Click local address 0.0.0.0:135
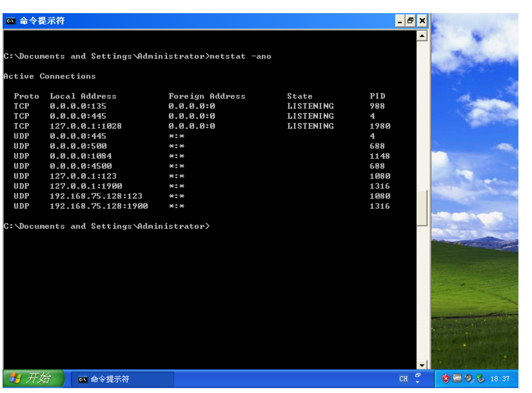The height and width of the screenshot is (393, 532). (78, 106)
